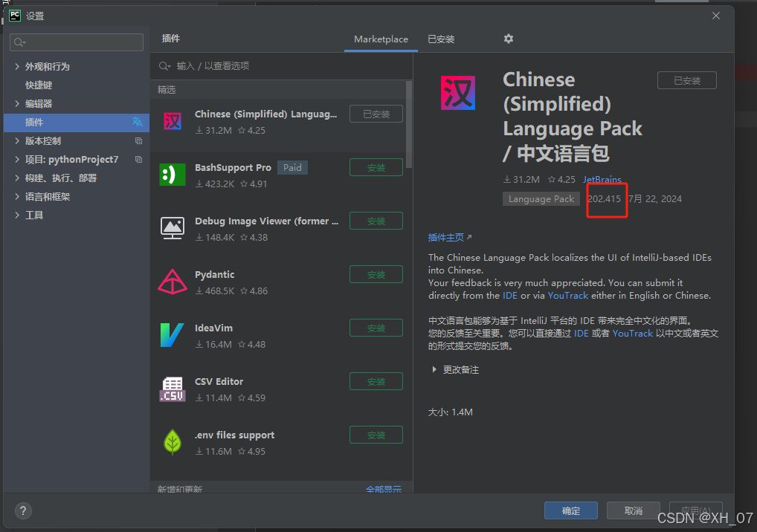Open the plugins gear settings menu

pyautogui.click(x=509, y=39)
